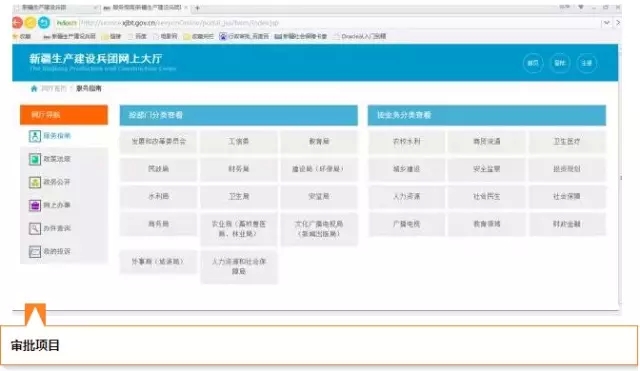Screen dimensions: 640x371
Task: Select the 外事局(旅游局) department tile
Action: [x=158, y=262]
